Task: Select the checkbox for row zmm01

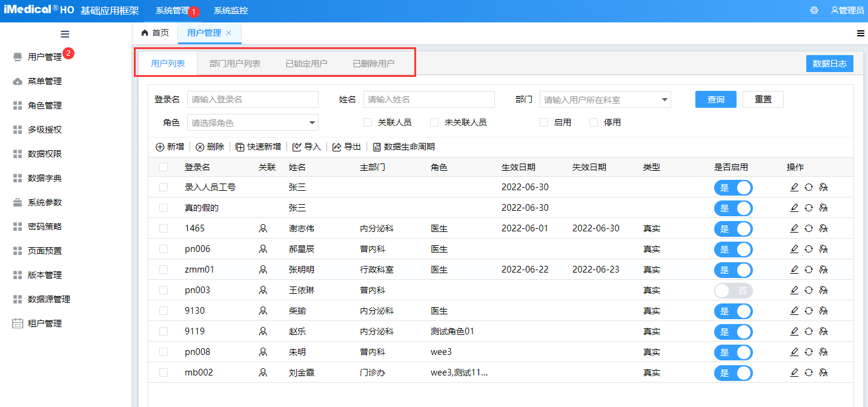Action: tap(164, 270)
